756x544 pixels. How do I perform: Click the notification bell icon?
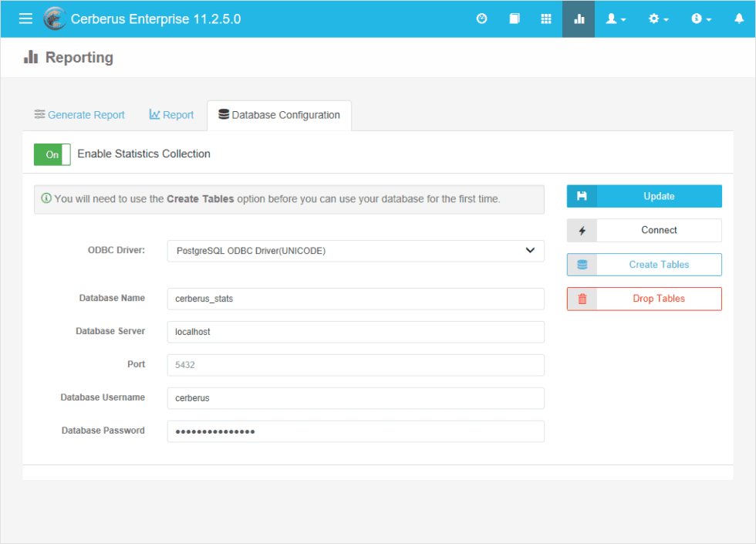pos(738,19)
